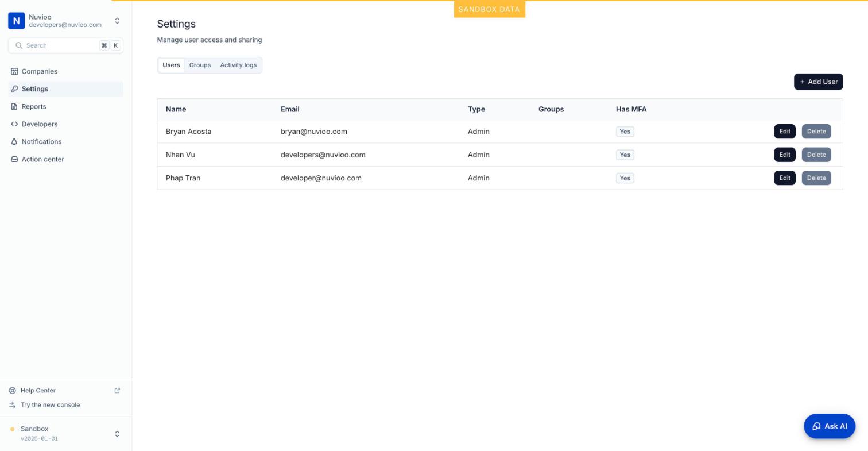This screenshot has height=451, width=868.
Task: Click the 'Has MFA' column header
Action: pos(631,109)
